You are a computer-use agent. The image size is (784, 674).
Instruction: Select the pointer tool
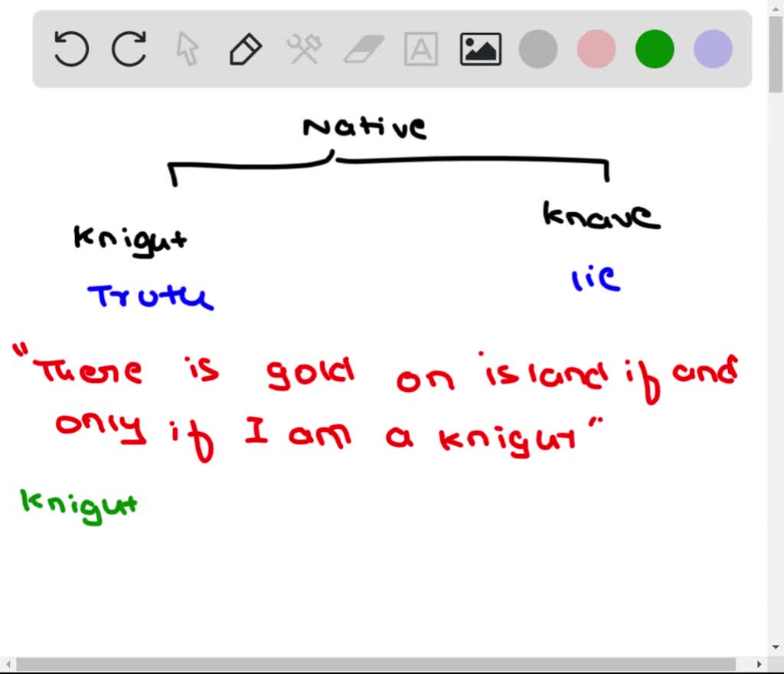click(186, 48)
